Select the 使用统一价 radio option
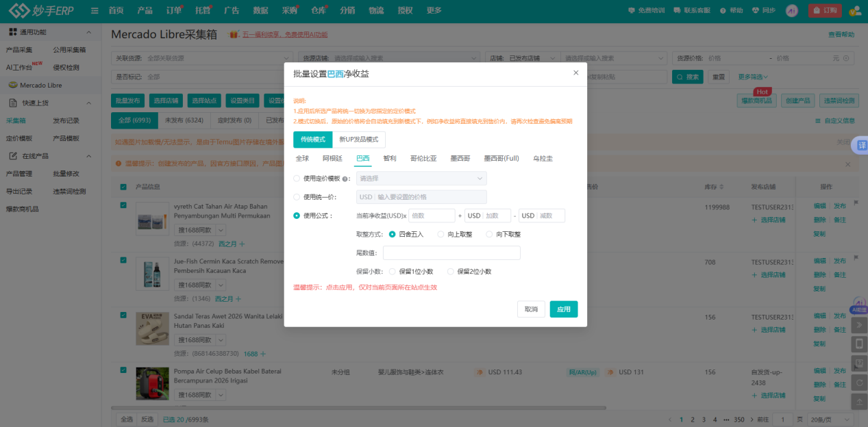 click(x=297, y=197)
